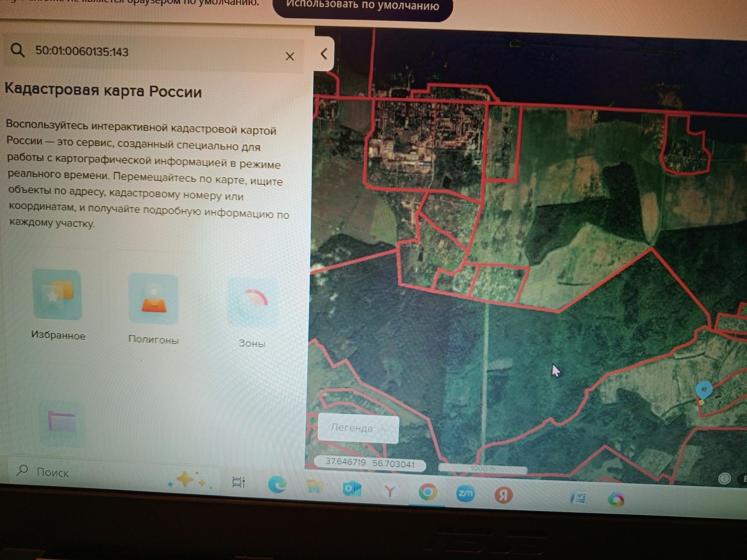Click the magnifier search icon beside the cadastral number
This screenshot has height=560, width=747.
[x=18, y=50]
